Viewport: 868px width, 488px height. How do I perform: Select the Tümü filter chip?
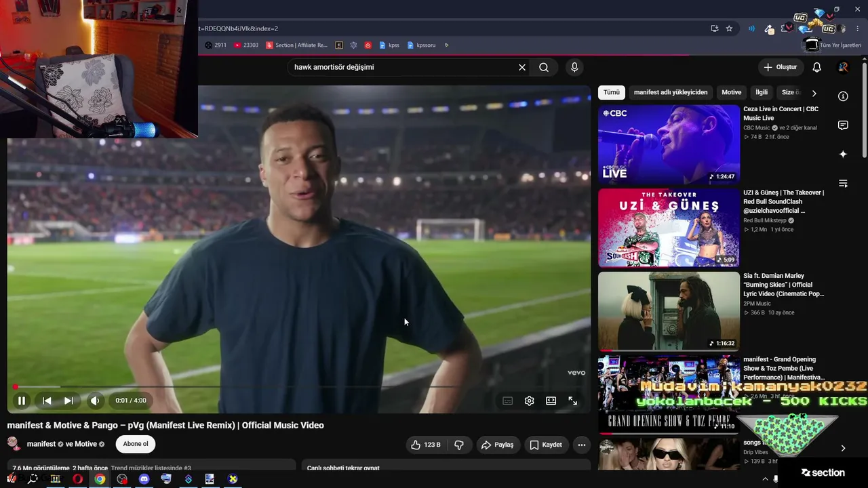(x=612, y=92)
